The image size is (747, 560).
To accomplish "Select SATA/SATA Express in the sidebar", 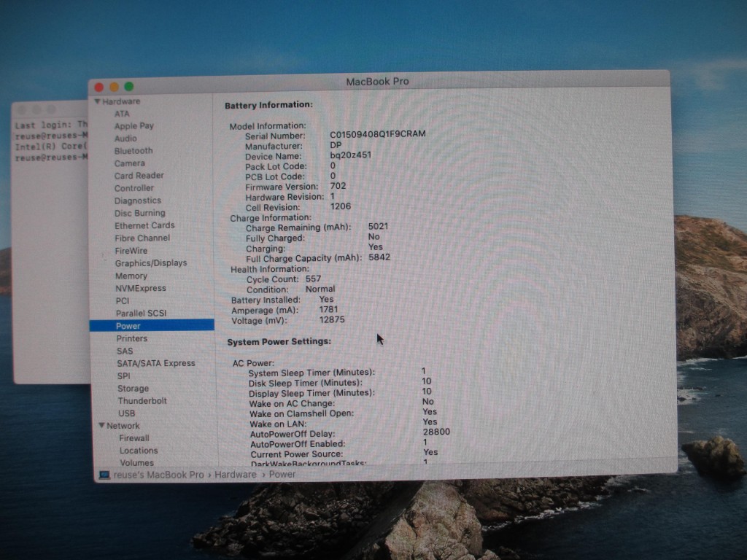I will click(x=156, y=363).
